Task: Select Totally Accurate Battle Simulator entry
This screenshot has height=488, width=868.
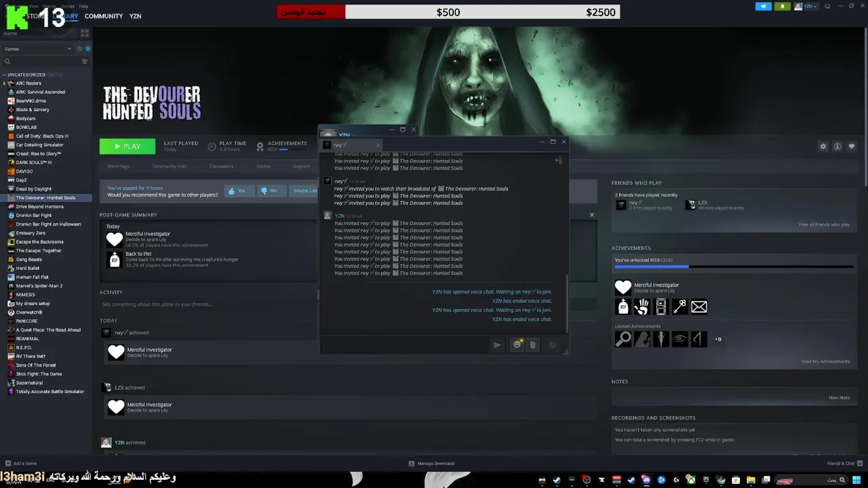Action: click(x=50, y=392)
